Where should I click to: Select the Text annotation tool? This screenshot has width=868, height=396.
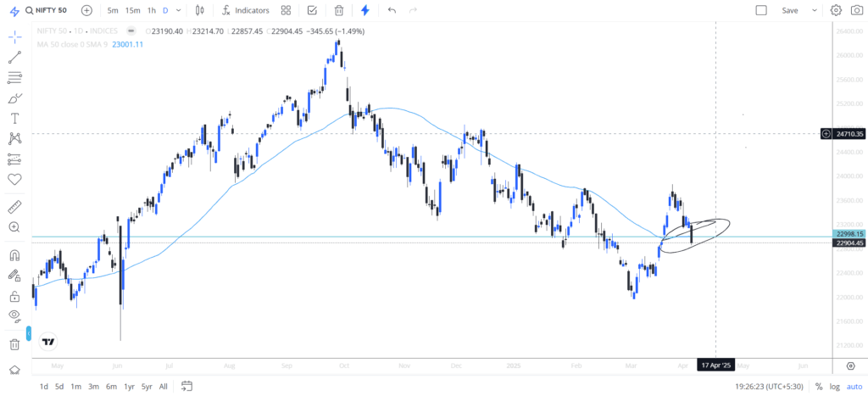14,119
